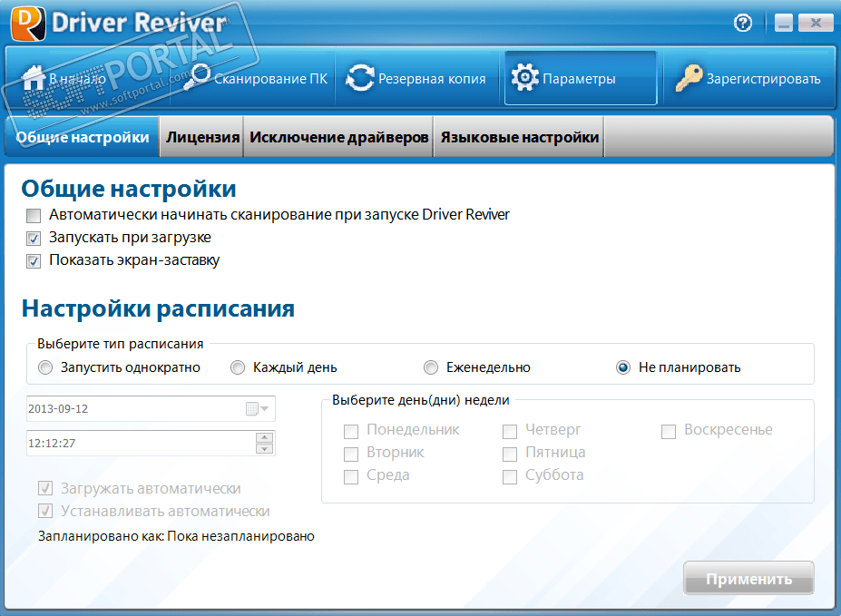Open the calendar date picker icon
841x616 pixels.
click(258, 409)
